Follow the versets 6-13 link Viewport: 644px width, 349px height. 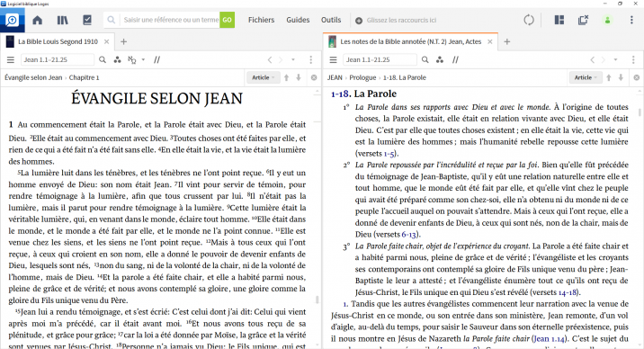tap(409, 235)
